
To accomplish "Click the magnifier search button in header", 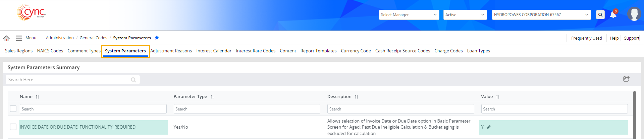I will 600,15.
